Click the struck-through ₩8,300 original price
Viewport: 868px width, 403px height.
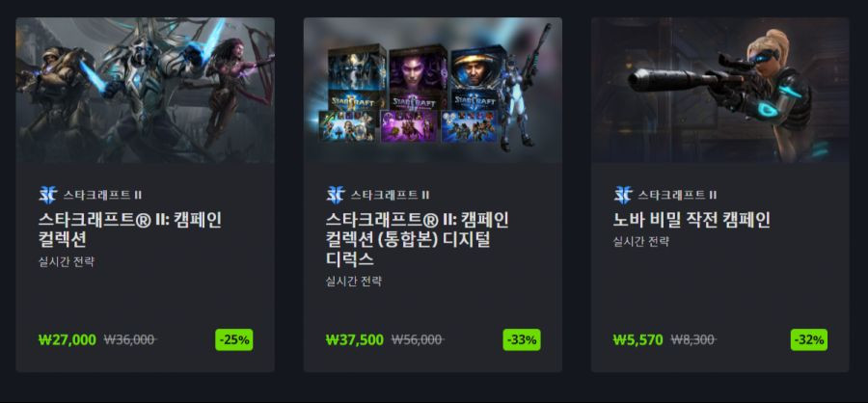click(x=693, y=340)
